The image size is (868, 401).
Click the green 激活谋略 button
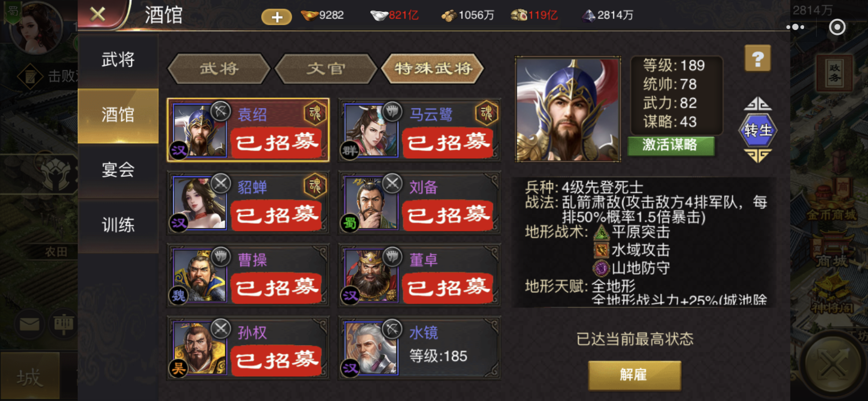click(x=670, y=145)
